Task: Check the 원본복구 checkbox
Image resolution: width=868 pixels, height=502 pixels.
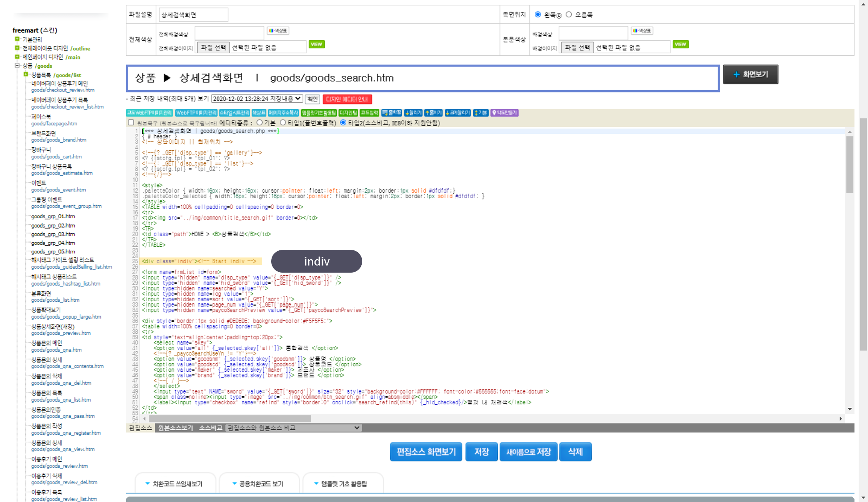Action: point(131,122)
